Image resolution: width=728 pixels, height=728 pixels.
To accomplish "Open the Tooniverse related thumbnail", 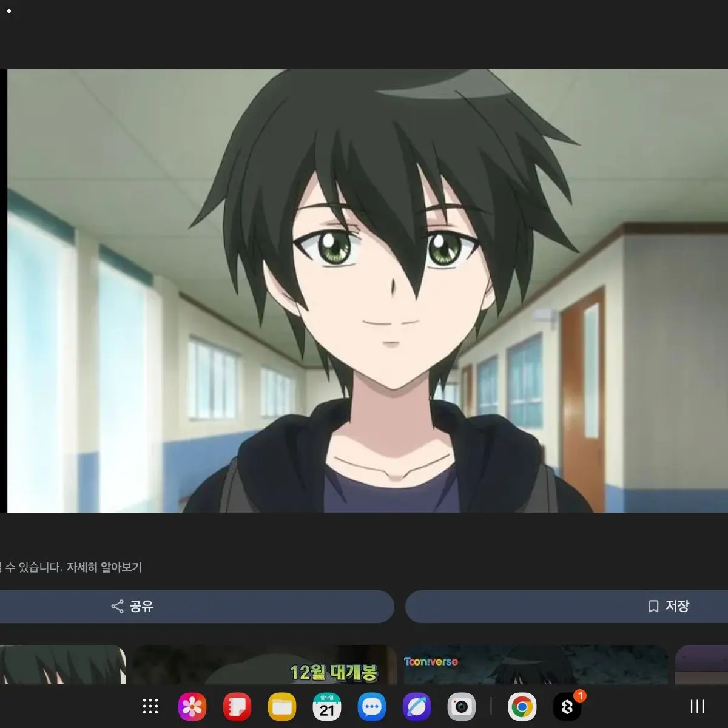I will 535,664.
